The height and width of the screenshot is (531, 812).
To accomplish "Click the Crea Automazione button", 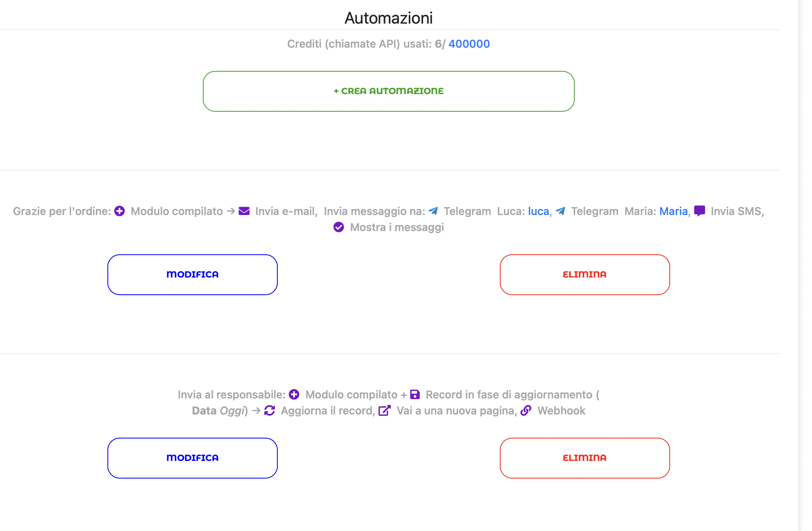I will (388, 91).
